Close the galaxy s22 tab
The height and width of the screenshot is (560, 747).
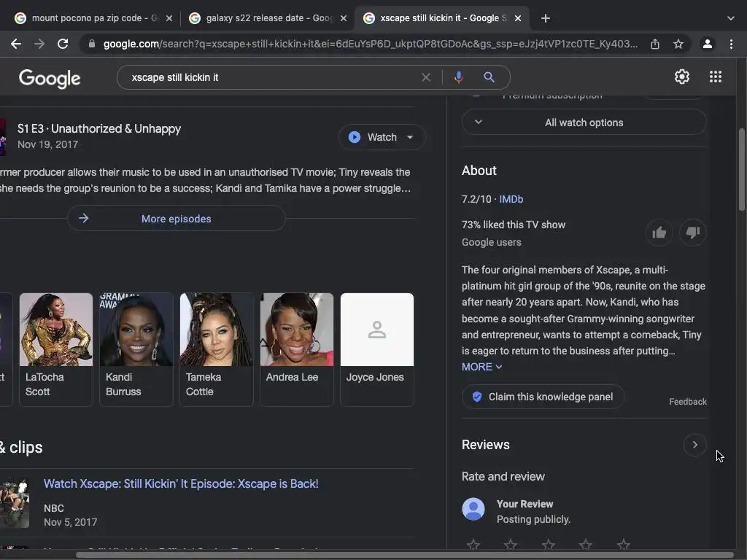pos(344,18)
